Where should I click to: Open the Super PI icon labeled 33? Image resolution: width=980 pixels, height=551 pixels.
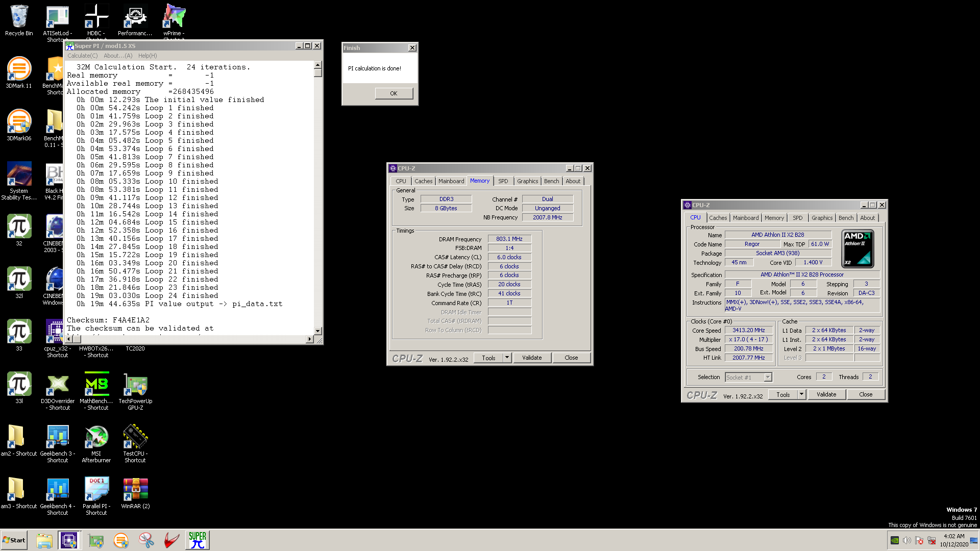tap(19, 335)
